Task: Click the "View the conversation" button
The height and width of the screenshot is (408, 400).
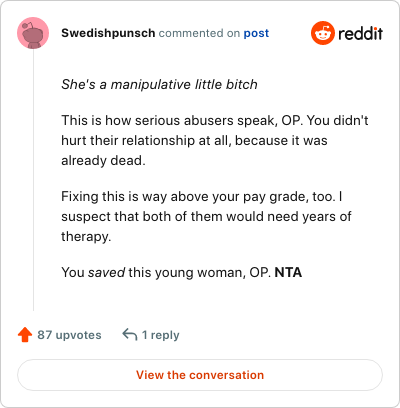Action: pos(200,375)
